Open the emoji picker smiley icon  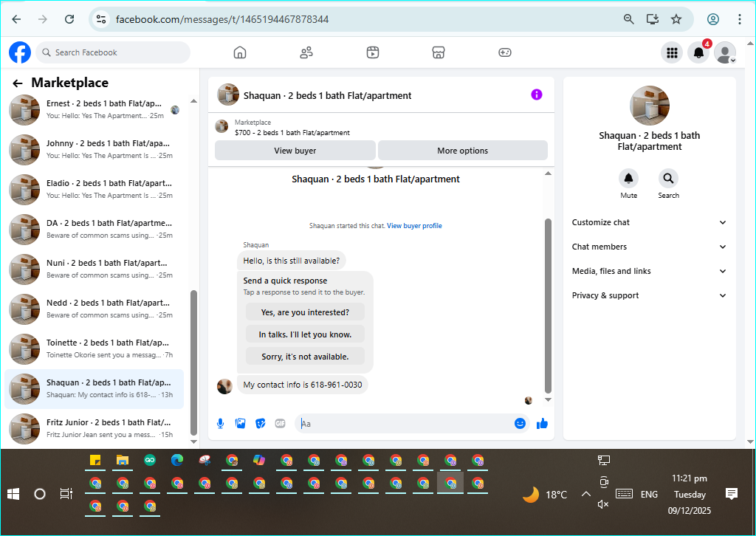(x=520, y=423)
